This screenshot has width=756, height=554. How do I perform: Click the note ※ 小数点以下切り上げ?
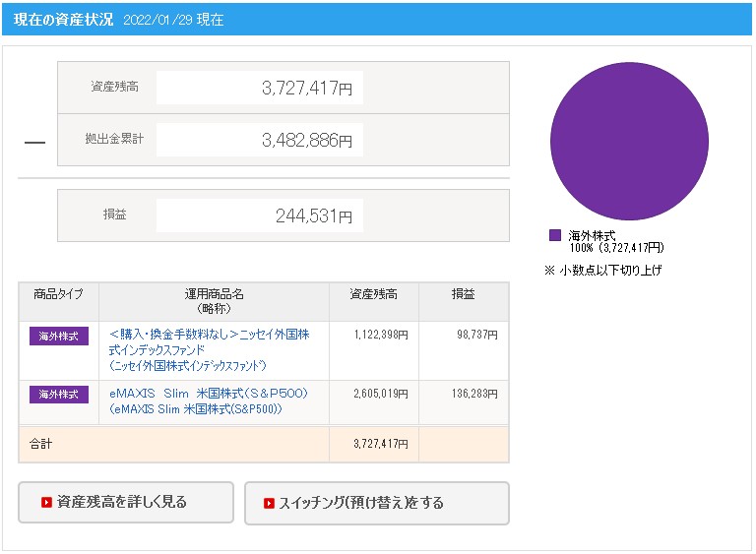pyautogui.click(x=603, y=270)
